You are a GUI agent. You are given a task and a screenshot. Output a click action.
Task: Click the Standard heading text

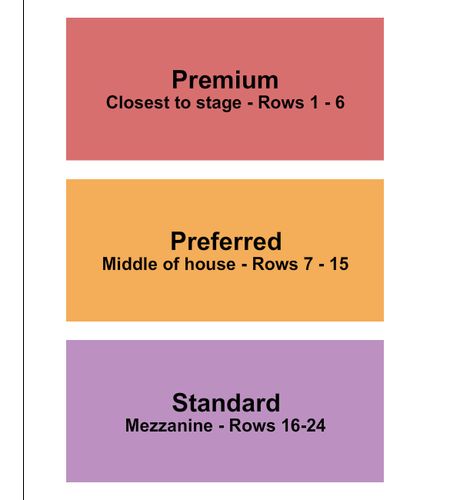pos(226,402)
